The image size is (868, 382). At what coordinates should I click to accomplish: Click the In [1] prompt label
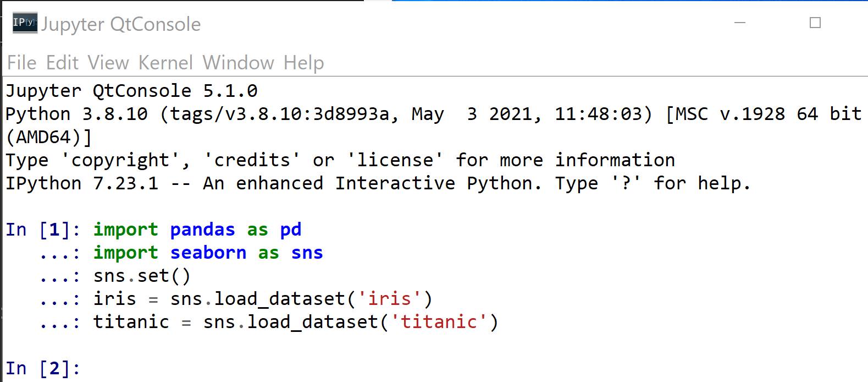[x=42, y=230]
